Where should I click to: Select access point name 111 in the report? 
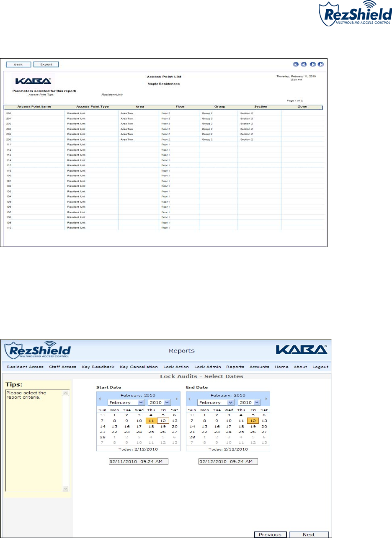pos(9,144)
